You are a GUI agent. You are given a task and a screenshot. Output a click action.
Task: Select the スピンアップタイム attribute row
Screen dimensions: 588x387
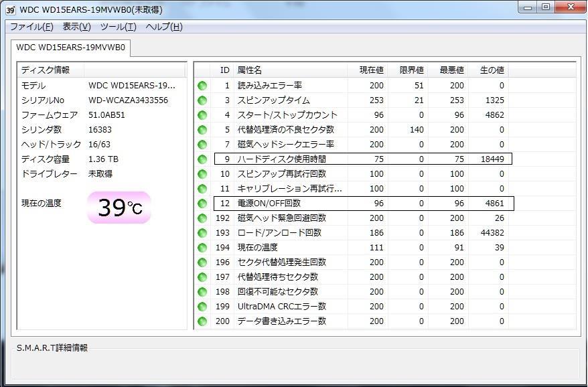coord(386,100)
